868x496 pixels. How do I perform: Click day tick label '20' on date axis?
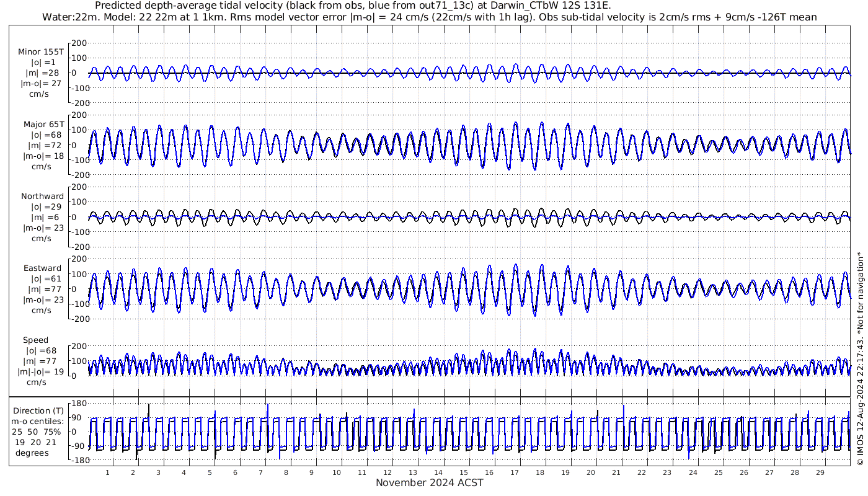pyautogui.click(x=591, y=472)
